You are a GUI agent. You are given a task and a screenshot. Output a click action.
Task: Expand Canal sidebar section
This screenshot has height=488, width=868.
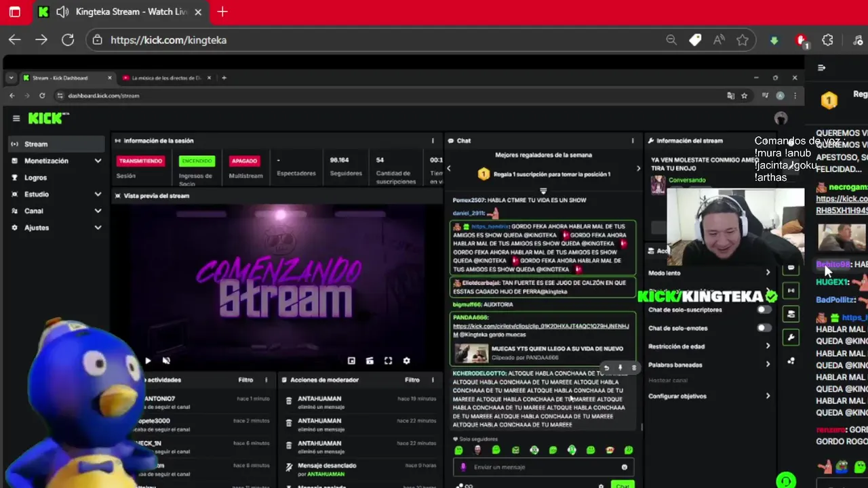[x=56, y=211]
